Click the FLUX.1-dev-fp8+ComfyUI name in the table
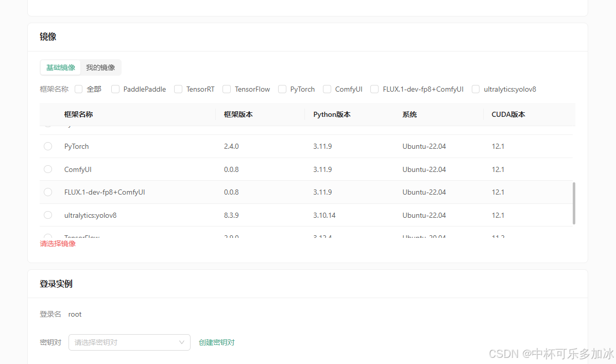Viewport: 616px width, 364px height. tap(105, 192)
